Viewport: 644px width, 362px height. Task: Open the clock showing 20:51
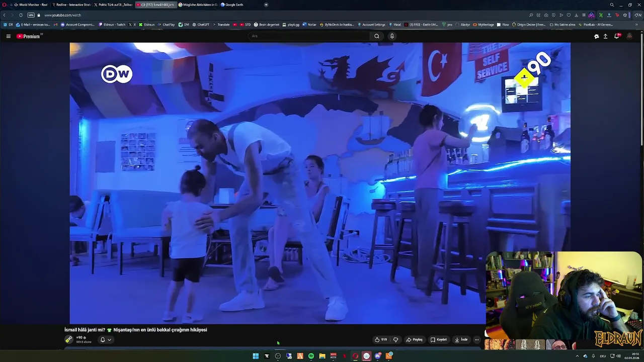click(632, 356)
